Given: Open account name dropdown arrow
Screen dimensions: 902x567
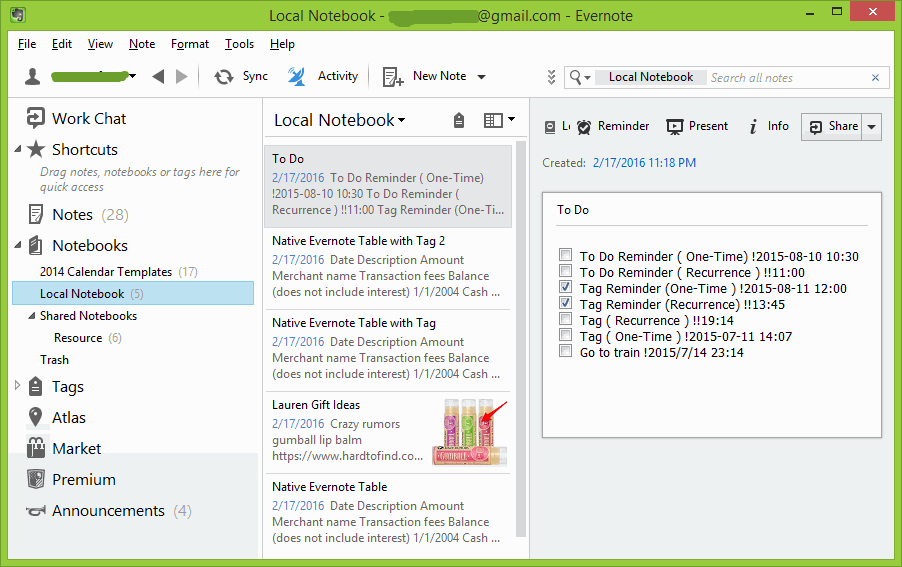Looking at the screenshot, I should pos(133,76).
